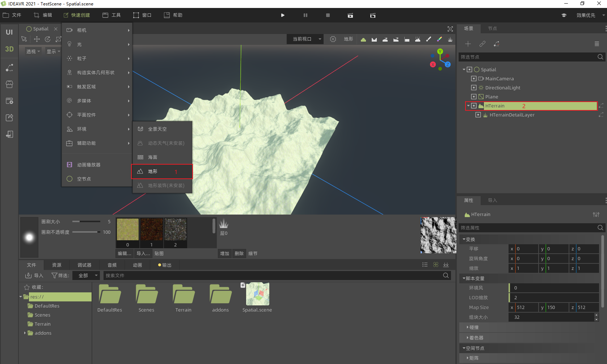Open the 相机 submenu in quick create
Image resolution: width=607 pixels, height=364 pixels.
point(97,30)
